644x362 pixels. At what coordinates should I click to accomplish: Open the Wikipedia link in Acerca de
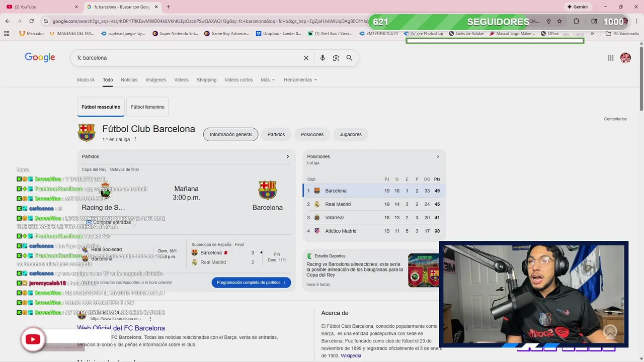point(351,355)
